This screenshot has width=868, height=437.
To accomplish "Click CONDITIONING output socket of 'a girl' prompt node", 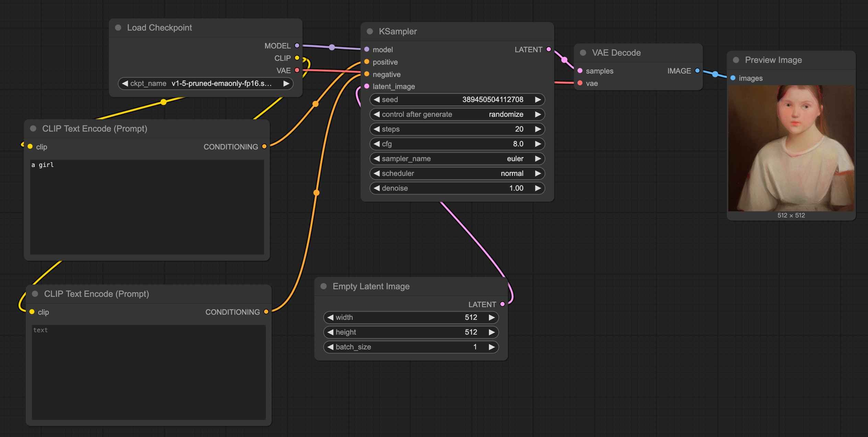I will (x=264, y=146).
